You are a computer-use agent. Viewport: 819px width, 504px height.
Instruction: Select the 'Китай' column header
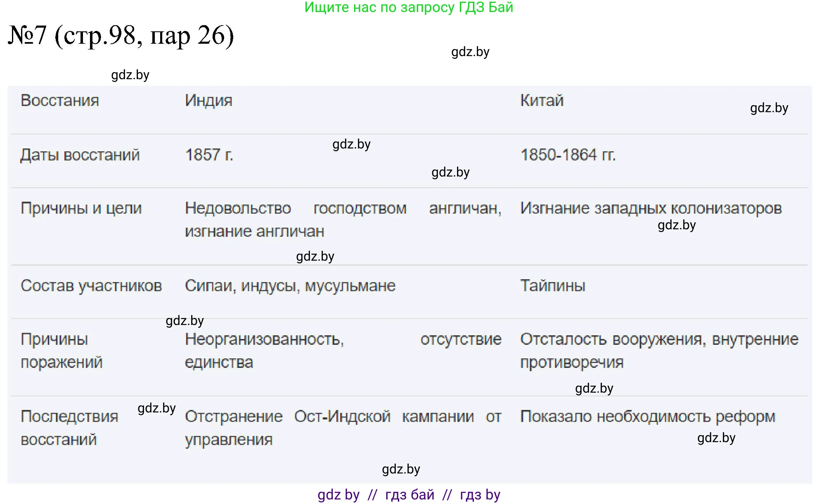click(542, 100)
